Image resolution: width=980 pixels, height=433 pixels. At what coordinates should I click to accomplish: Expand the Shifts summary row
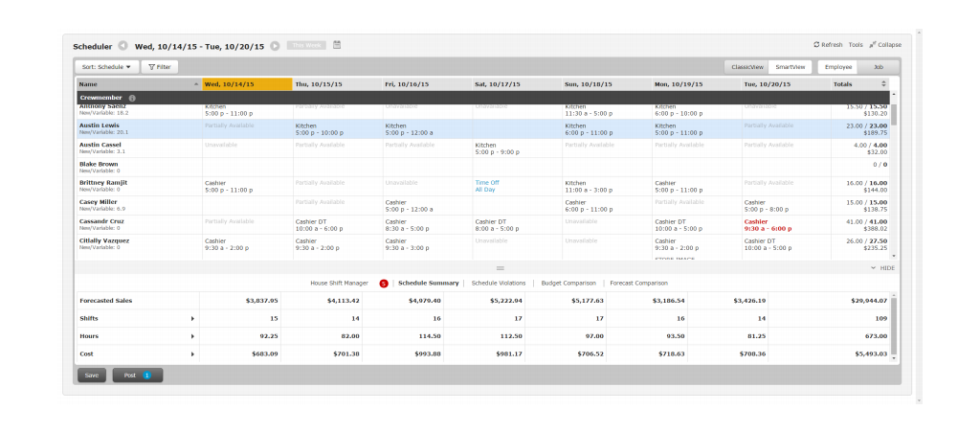(192, 318)
